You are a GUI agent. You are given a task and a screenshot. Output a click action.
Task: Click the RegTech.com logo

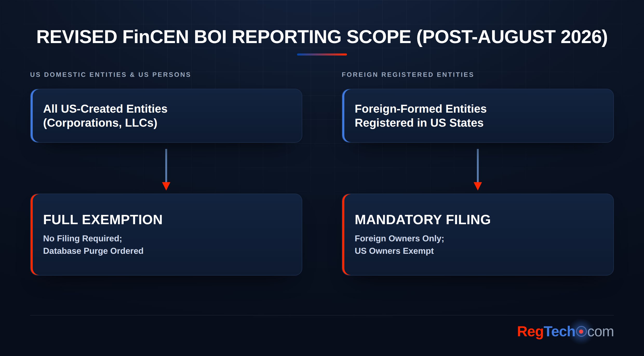[x=565, y=331]
